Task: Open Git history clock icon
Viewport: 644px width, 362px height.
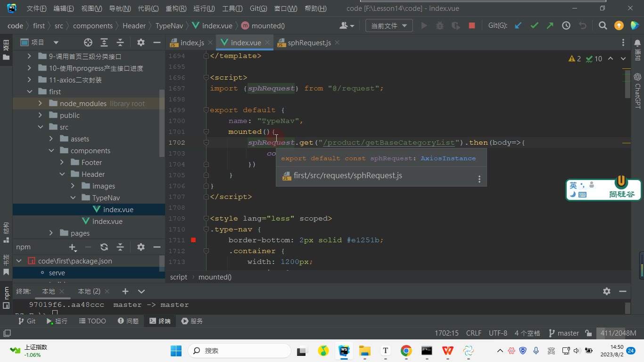Action: (566, 26)
